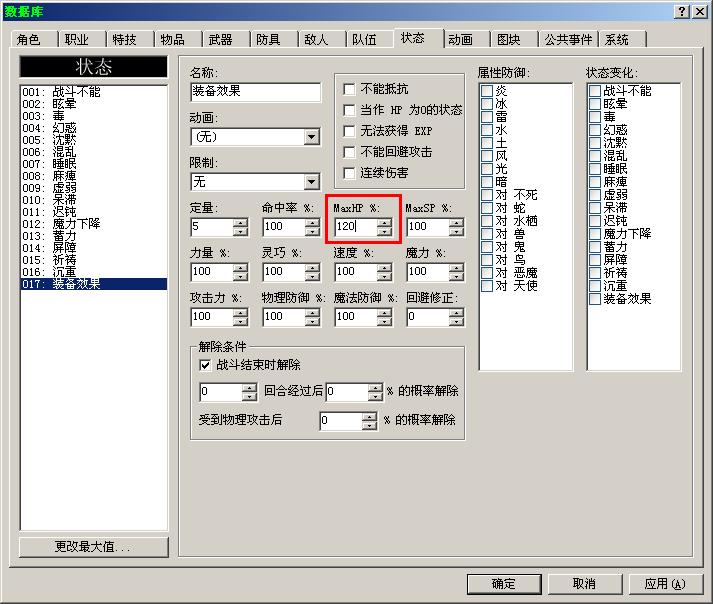Switch to the 图块 tab
This screenshot has width=713, height=604.
pyautogui.click(x=514, y=40)
